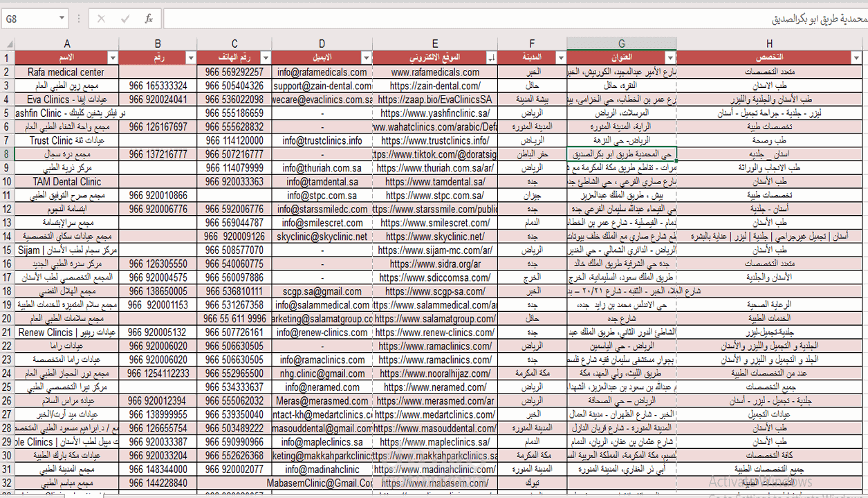Open filter dropdown for رقم column B
The image size is (868, 498).
pyautogui.click(x=190, y=57)
